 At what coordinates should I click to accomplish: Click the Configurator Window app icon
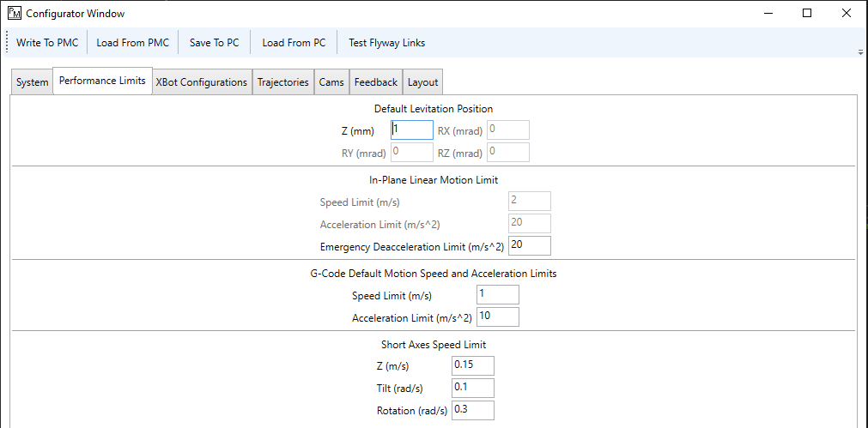coord(13,13)
